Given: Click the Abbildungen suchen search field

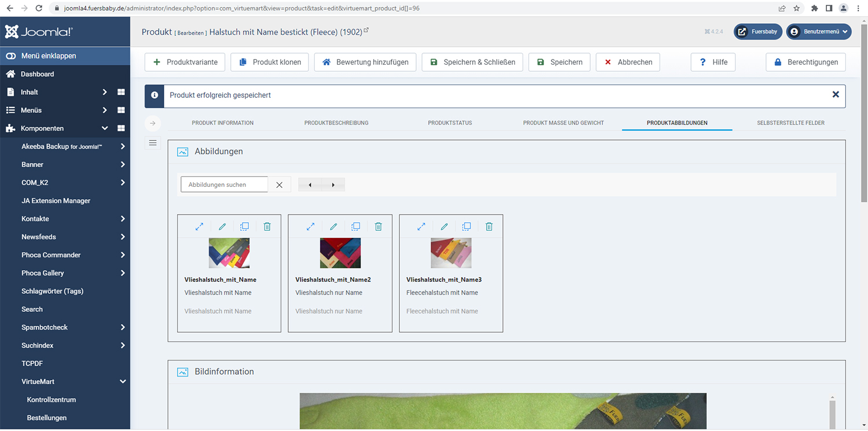Looking at the screenshot, I should pyautogui.click(x=225, y=185).
